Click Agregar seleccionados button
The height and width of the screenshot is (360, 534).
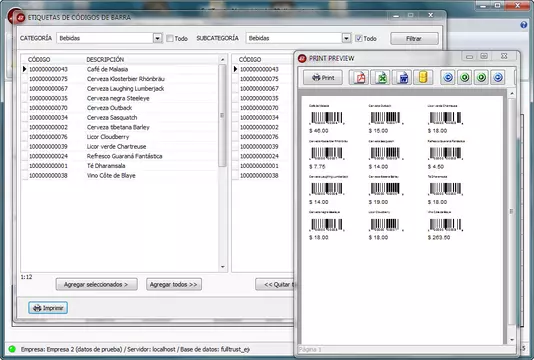click(x=96, y=284)
